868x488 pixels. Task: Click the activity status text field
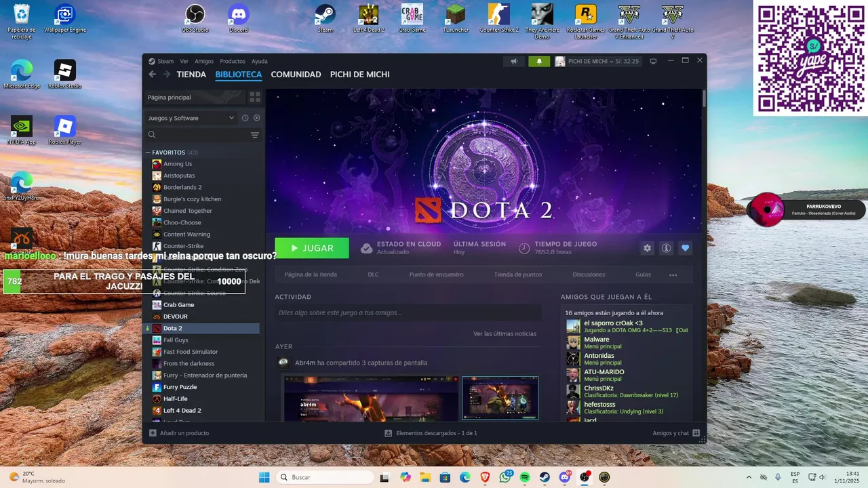[x=408, y=312]
